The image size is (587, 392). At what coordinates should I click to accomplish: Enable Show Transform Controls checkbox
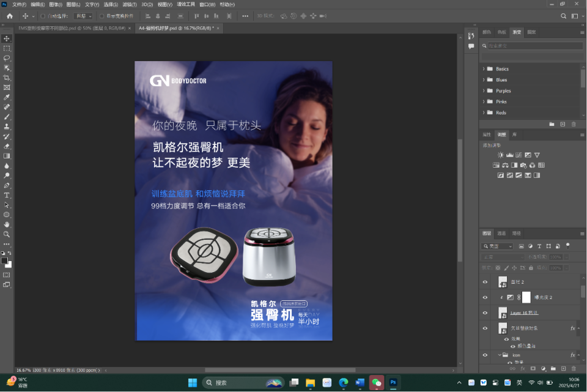tap(102, 16)
